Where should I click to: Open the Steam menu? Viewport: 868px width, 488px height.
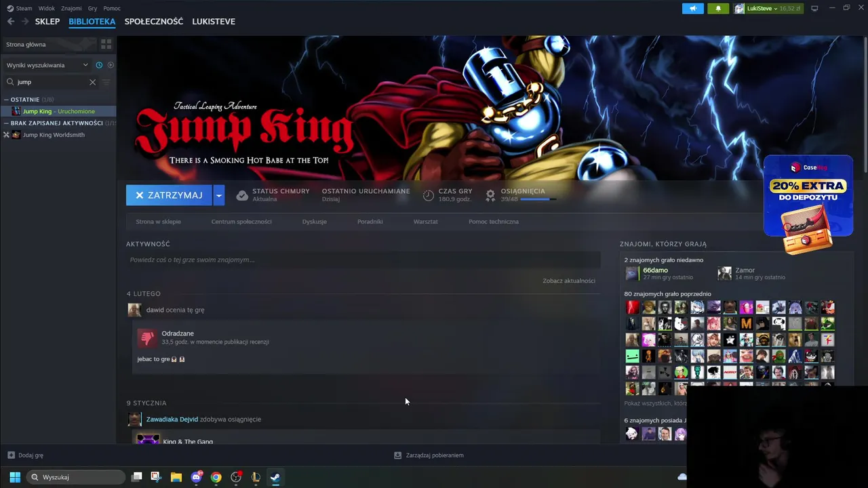20,8
